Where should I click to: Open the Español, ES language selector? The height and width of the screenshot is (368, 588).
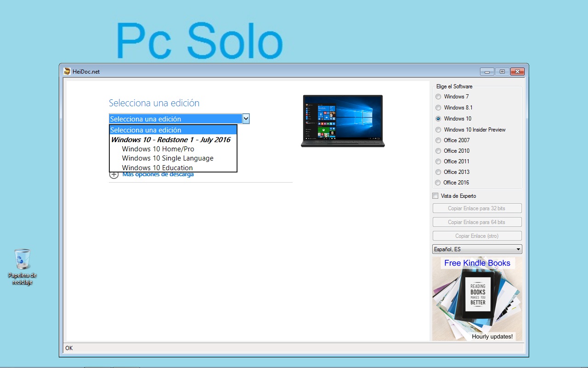point(477,249)
